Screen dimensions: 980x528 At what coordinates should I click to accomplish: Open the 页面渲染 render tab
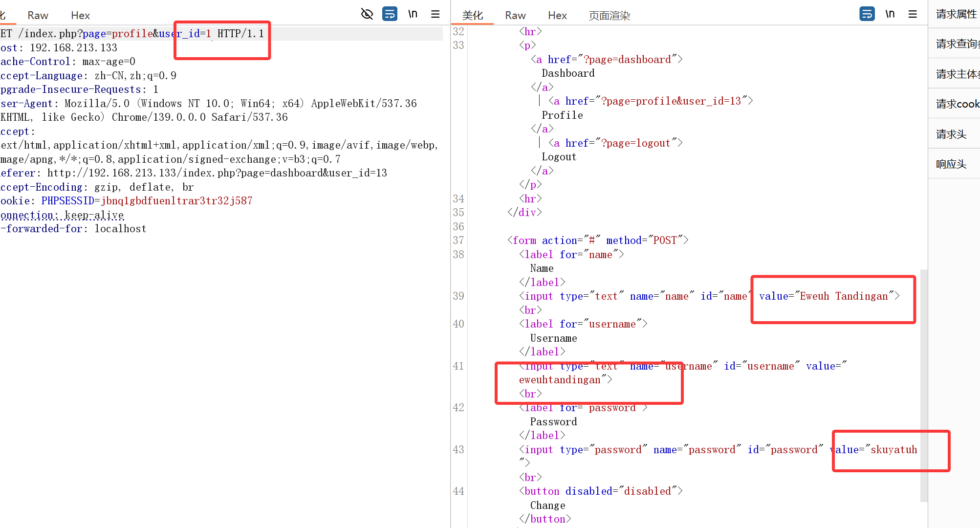coord(609,15)
